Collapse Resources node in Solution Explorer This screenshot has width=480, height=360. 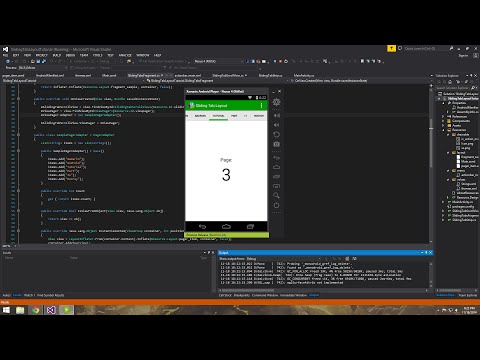443,130
